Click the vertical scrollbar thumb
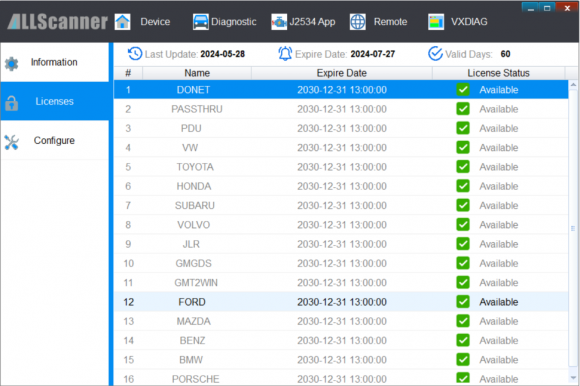Image resolution: width=580 pixels, height=386 pixels. [x=573, y=228]
